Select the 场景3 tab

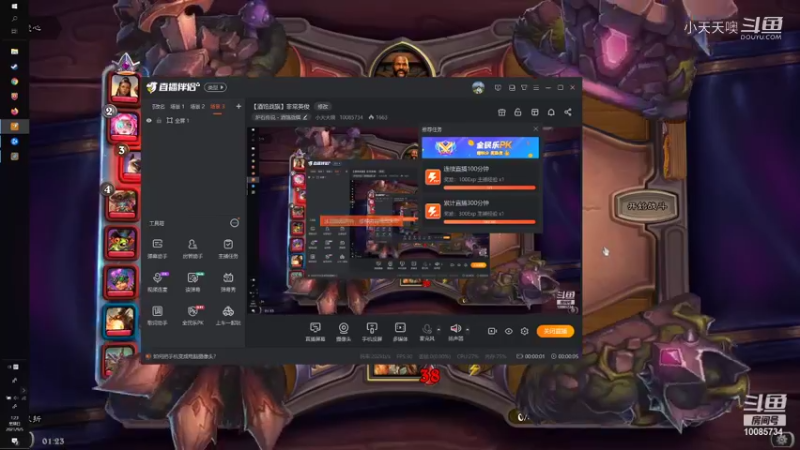pos(217,107)
